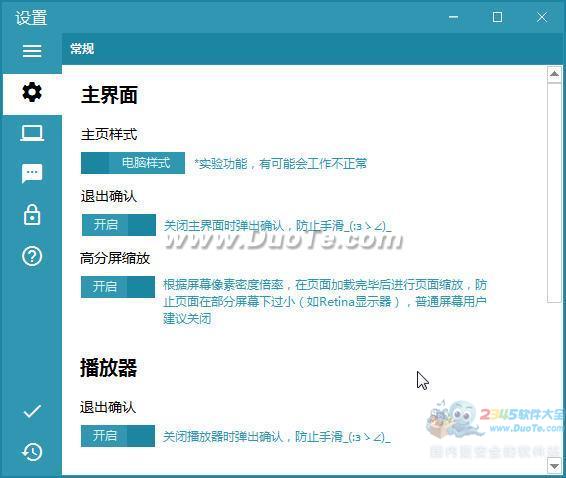This screenshot has width=566, height=478.
Task: Click the 设置 window title
Action: tap(31, 18)
